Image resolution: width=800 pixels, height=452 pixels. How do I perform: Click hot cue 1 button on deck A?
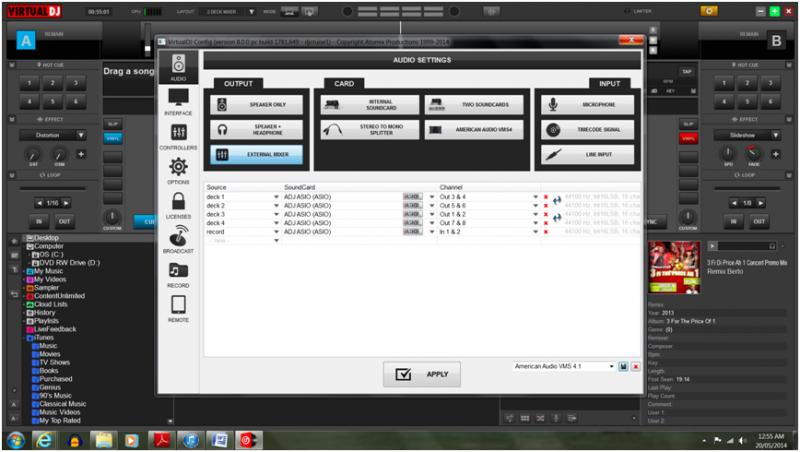[x=29, y=83]
